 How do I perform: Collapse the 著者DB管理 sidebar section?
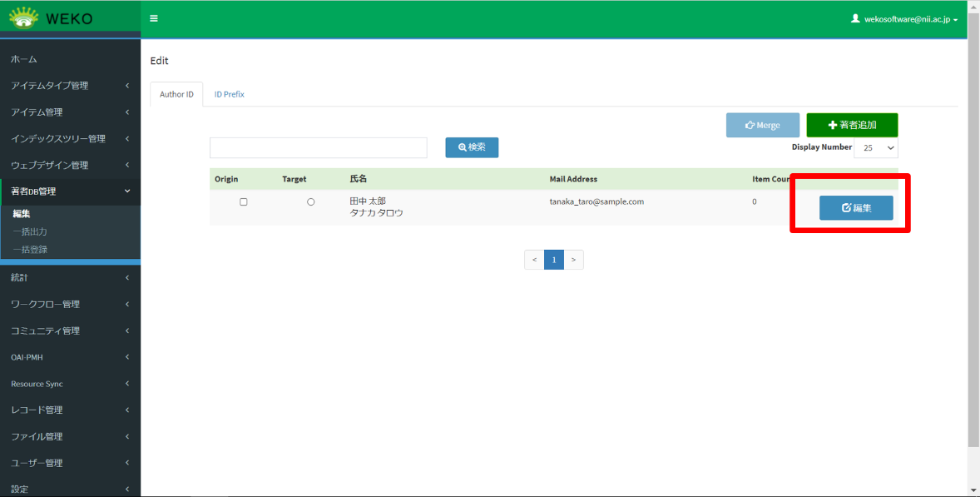point(70,191)
